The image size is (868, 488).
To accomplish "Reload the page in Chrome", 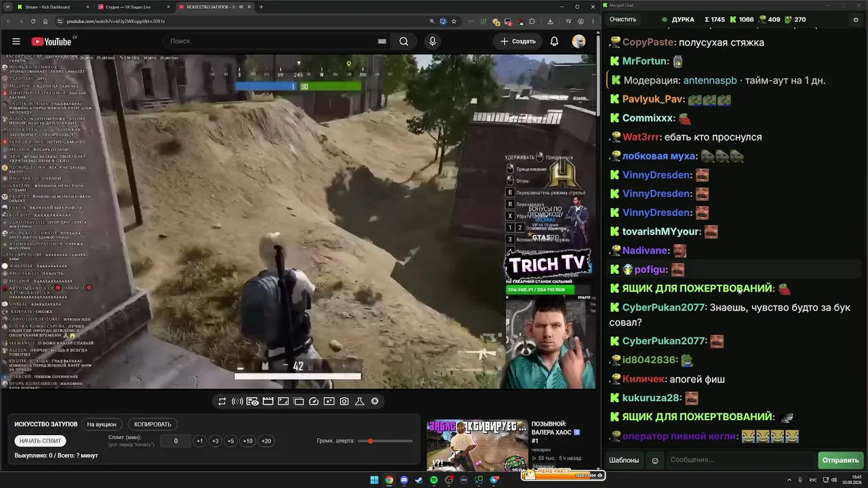I will coord(33,21).
